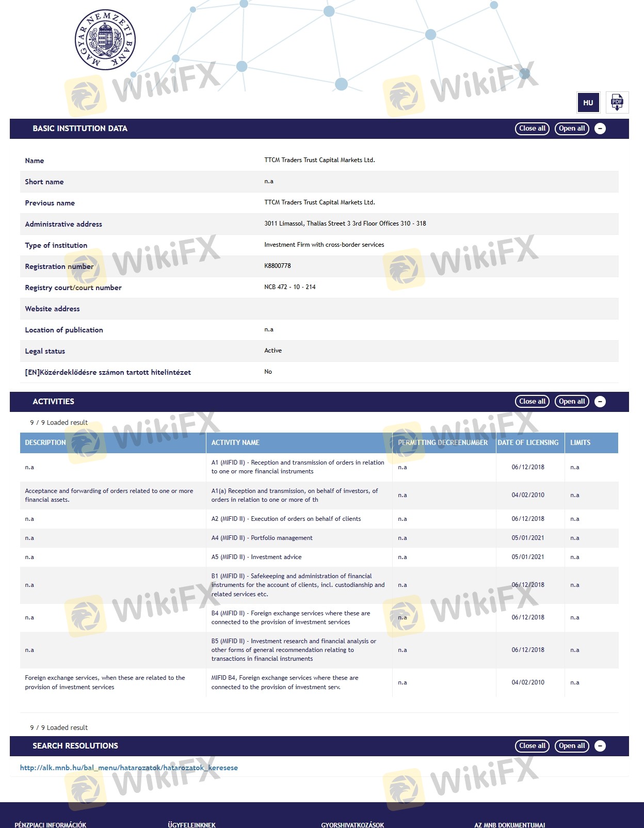Screen dimensions: 644x828
Task: Click the Magyar Nemzeti Bank logo
Action: pos(105,40)
